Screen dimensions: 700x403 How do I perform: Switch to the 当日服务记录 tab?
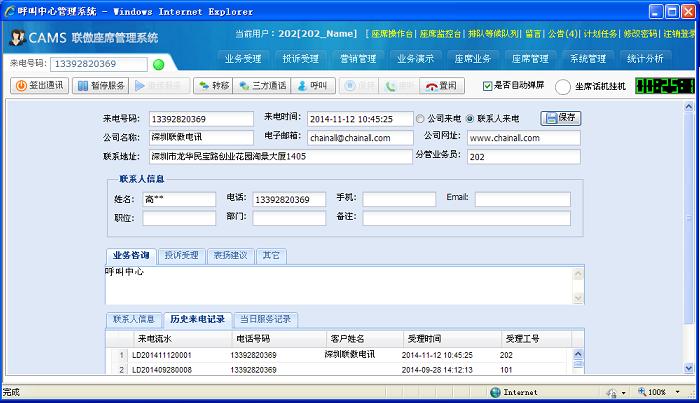(265, 319)
